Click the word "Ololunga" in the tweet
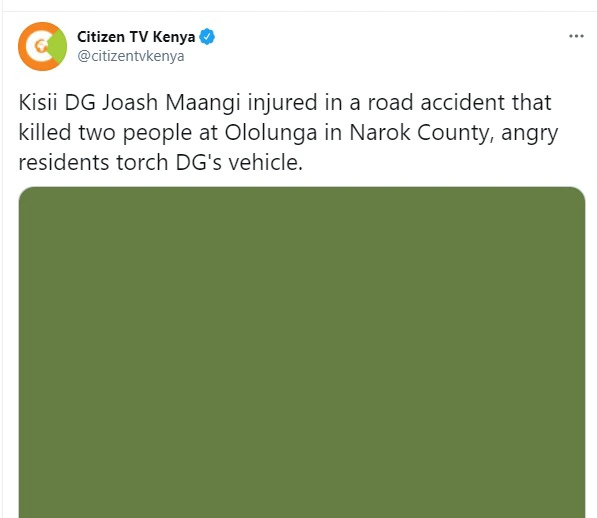The width and height of the screenshot is (597, 518). pyautogui.click(x=271, y=133)
